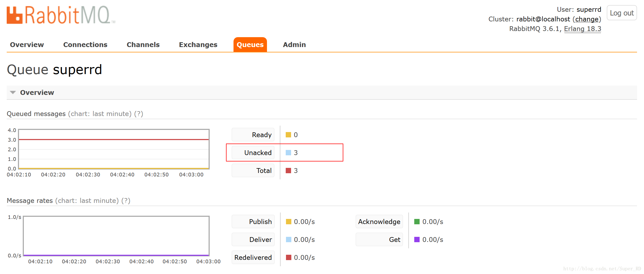Click the purple Get rate swatch
Screen dimensions: 644x274
(417, 240)
